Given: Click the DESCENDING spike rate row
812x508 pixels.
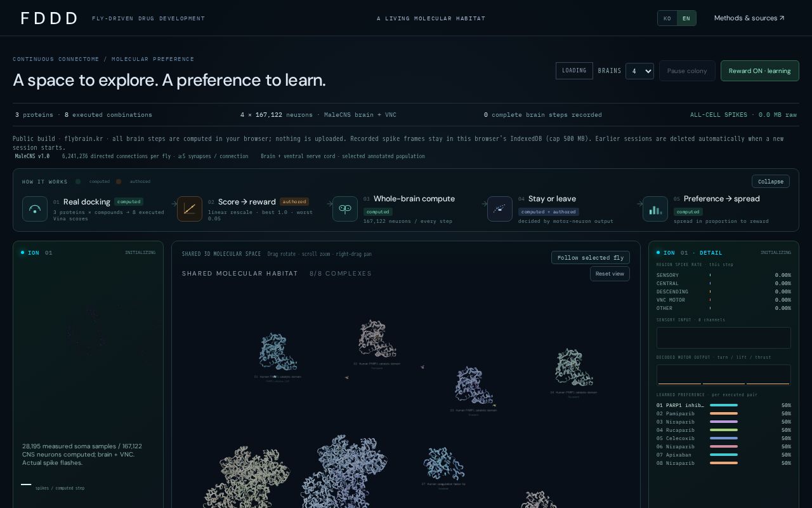Looking at the screenshot, I should 724,291.
